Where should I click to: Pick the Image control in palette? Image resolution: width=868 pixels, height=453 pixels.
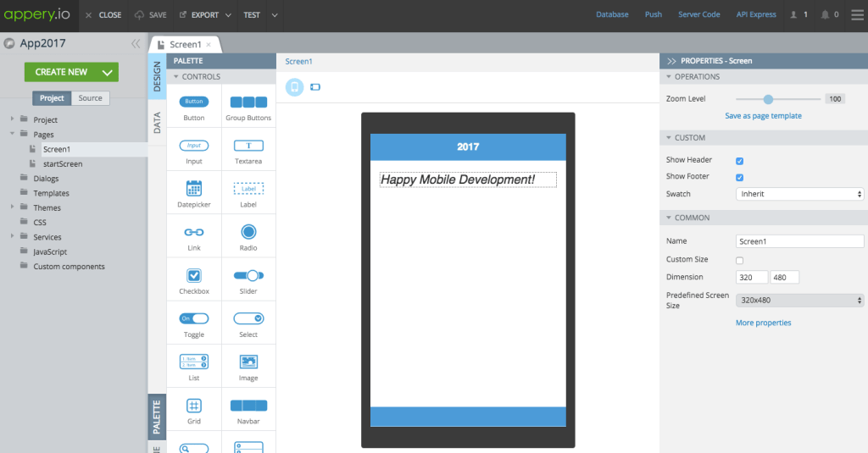pos(248,362)
